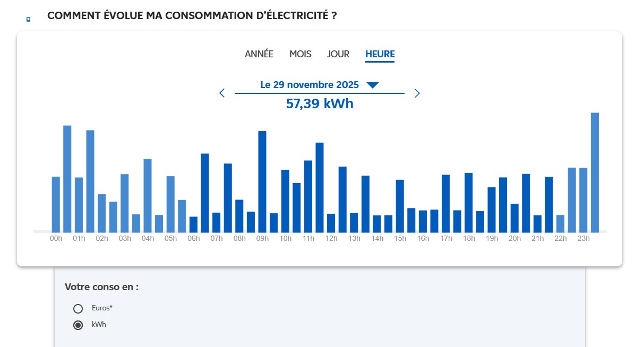Switch to the JOUR tab

point(338,54)
